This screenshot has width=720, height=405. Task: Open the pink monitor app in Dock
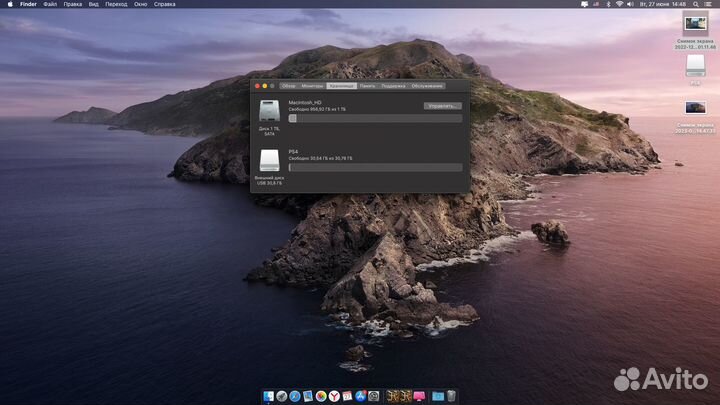coord(419,396)
